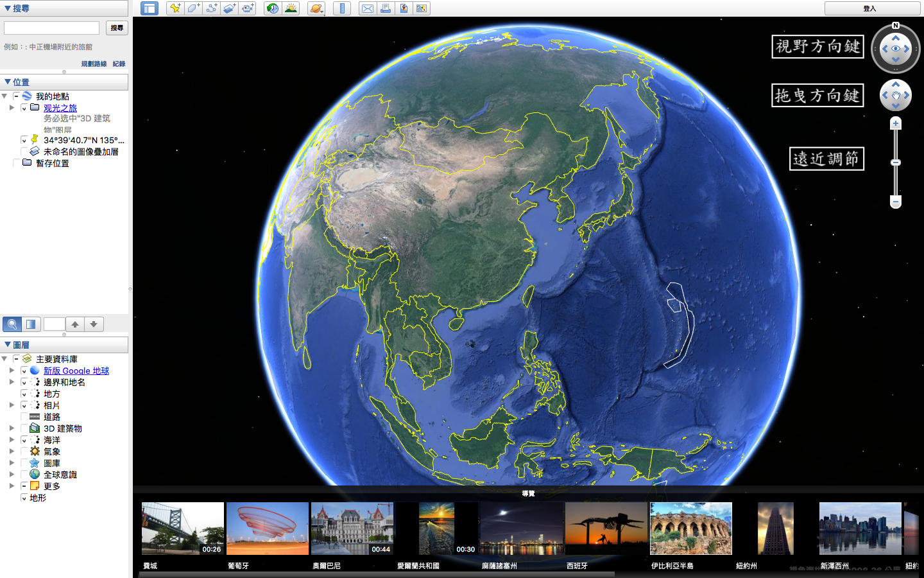Screen dimensions: 924x578
Task: Expand the 海洋 layer
Action: [x=12, y=440]
